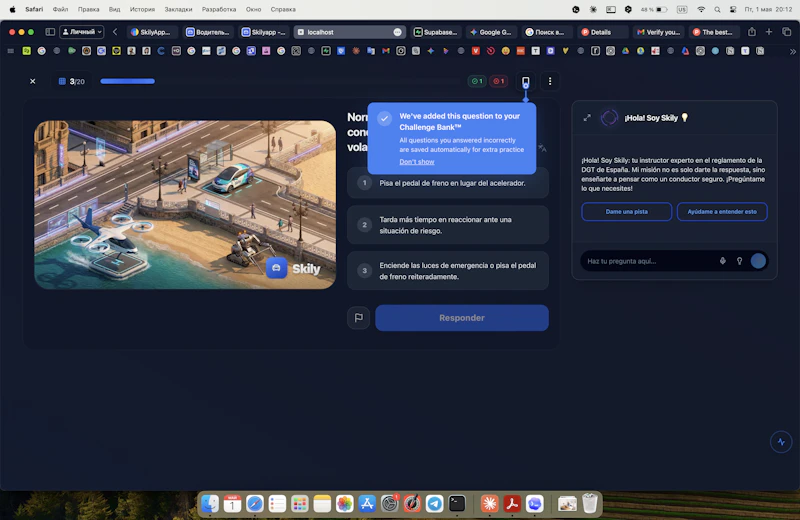Viewport: 800px width, 520px height.
Task: Select answer 1 about brake pedal
Action: click(x=448, y=183)
